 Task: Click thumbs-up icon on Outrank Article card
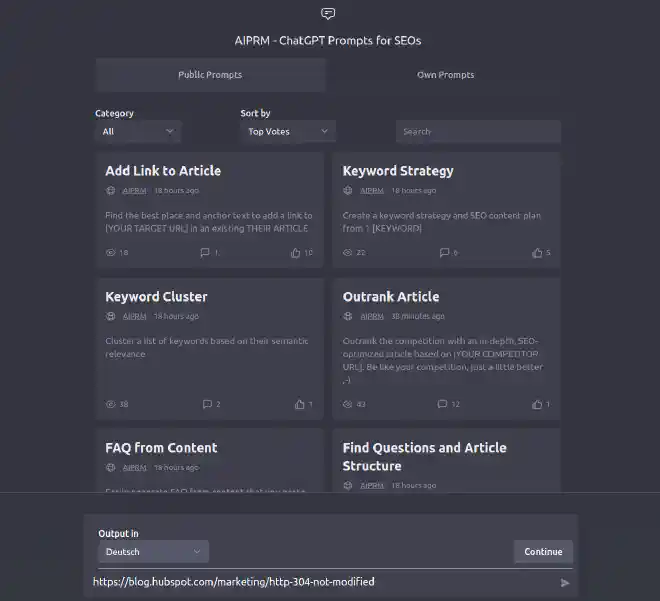coord(537,404)
